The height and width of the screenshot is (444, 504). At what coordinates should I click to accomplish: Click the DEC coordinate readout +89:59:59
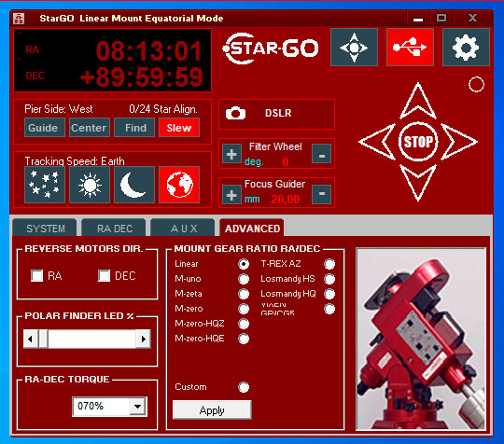[x=142, y=77]
